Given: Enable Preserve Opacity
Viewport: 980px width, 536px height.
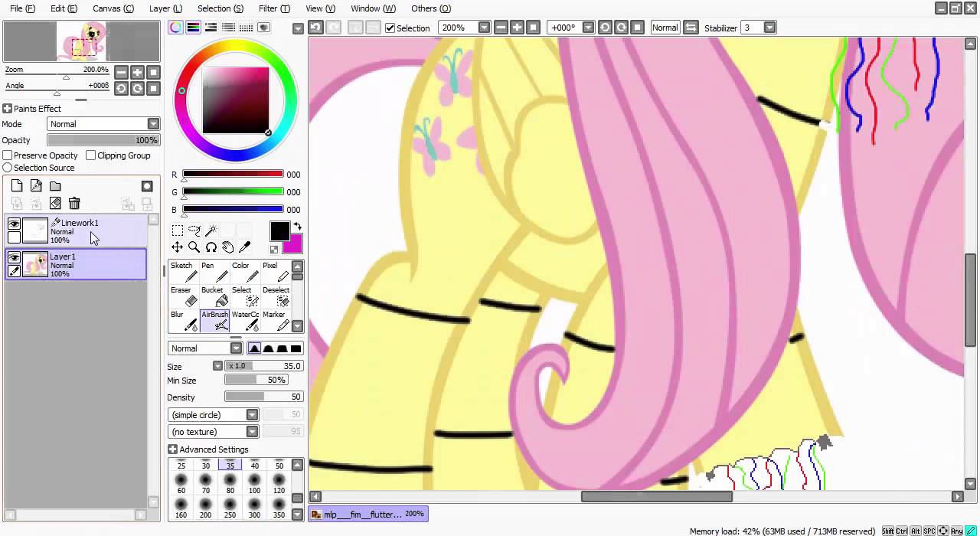Looking at the screenshot, I should pos(7,155).
